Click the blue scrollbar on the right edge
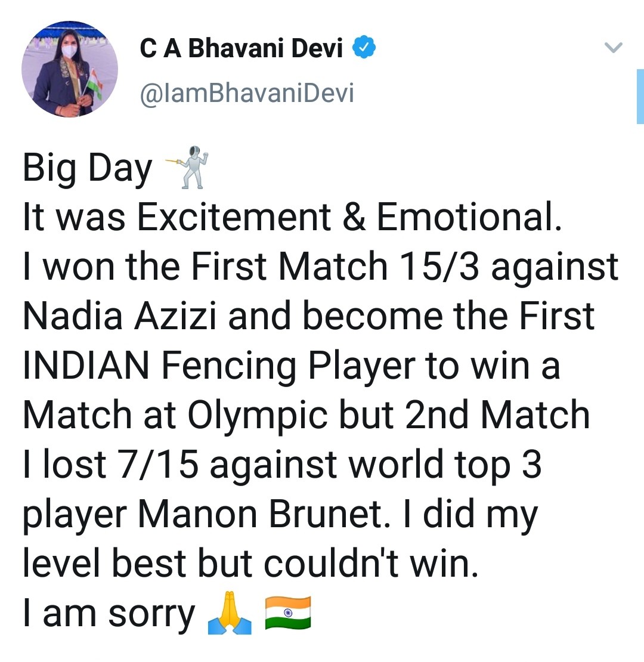Image resolution: width=644 pixels, height=662 pixels. (x=639, y=95)
